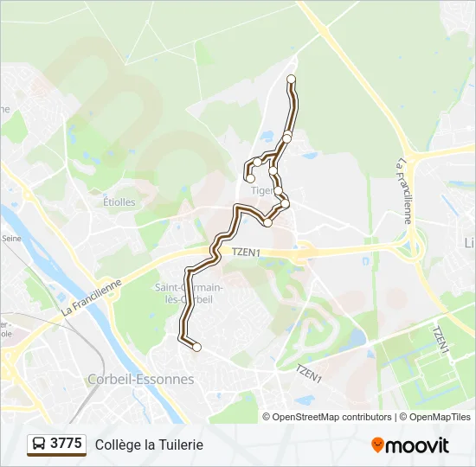The image size is (476, 467).
Task: Click the moovit wordmark text
Action: click(x=416, y=445)
